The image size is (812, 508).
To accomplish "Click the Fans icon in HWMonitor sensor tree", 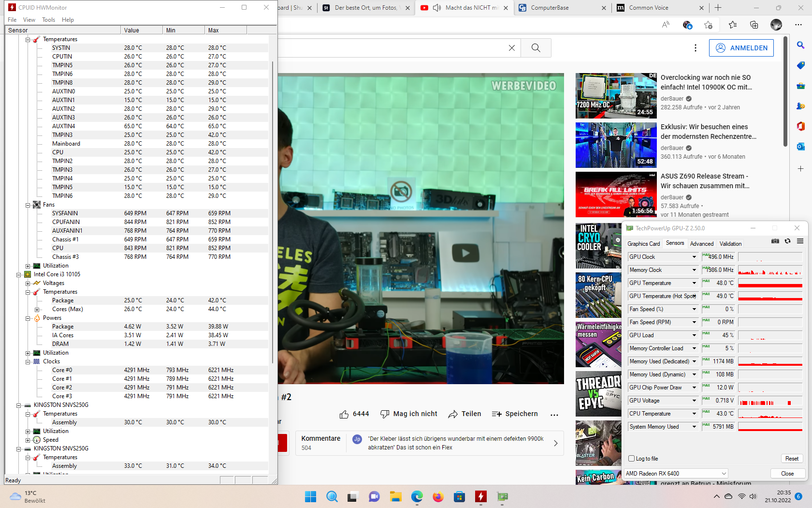I will coord(36,204).
